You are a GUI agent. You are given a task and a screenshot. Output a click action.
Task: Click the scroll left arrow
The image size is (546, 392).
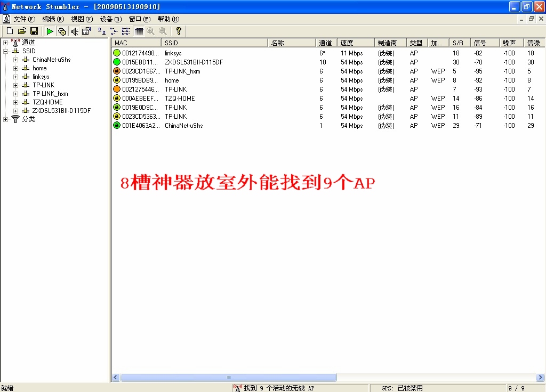(x=116, y=378)
